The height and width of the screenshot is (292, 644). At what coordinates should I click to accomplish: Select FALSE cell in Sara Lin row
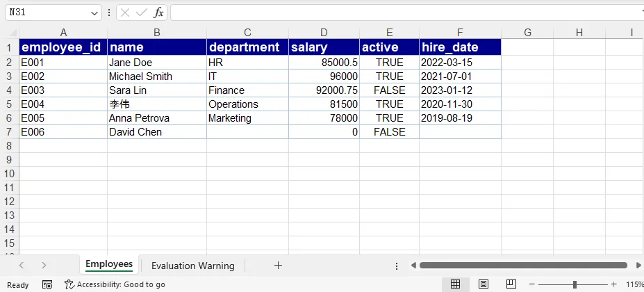(389, 90)
